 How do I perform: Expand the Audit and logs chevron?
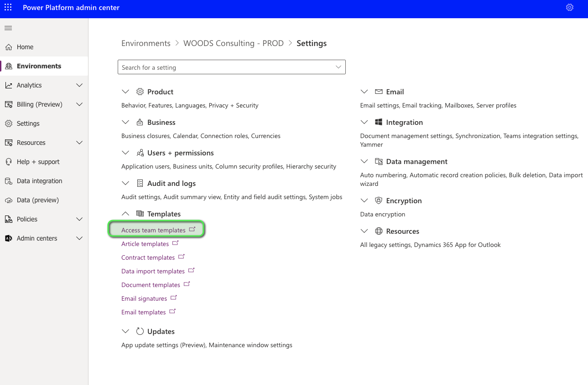[x=125, y=183]
